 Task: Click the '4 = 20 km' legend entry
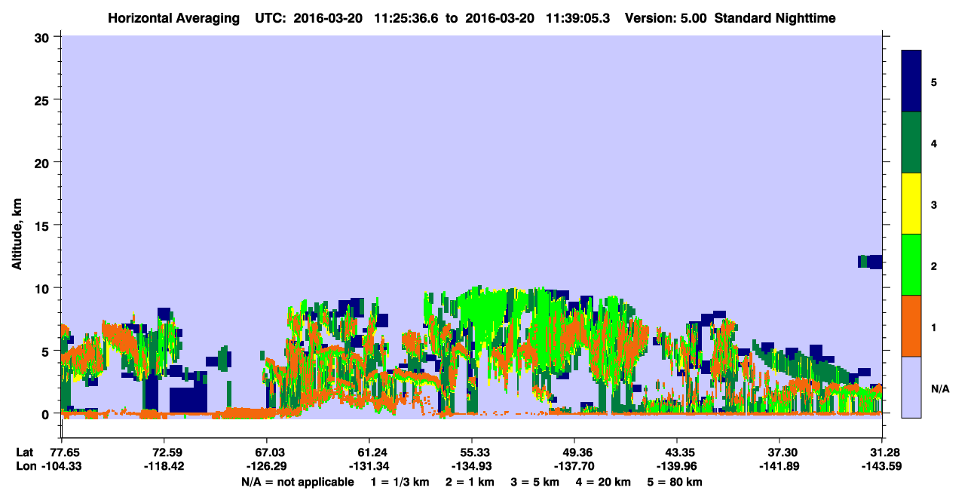(604, 482)
